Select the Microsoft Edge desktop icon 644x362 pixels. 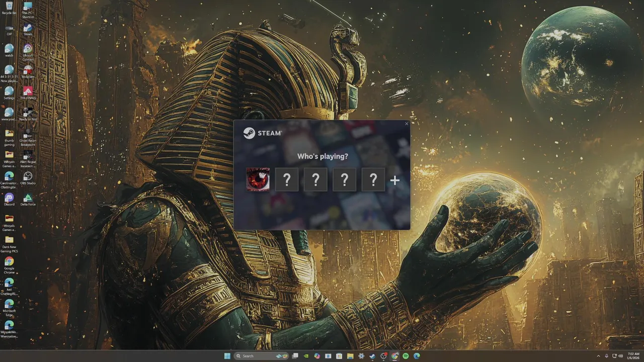click(9, 308)
